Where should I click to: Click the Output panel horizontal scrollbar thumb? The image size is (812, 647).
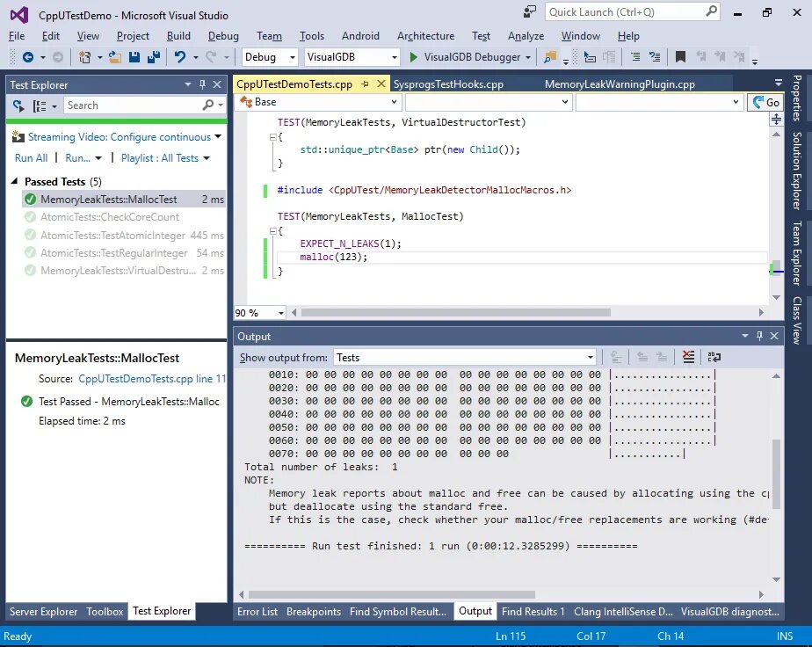(392, 594)
